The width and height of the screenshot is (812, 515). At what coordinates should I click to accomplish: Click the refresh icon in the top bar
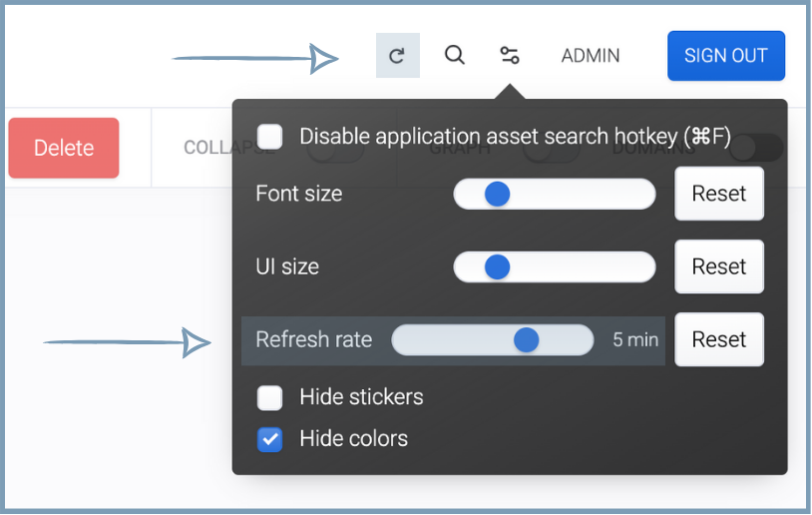point(397,56)
